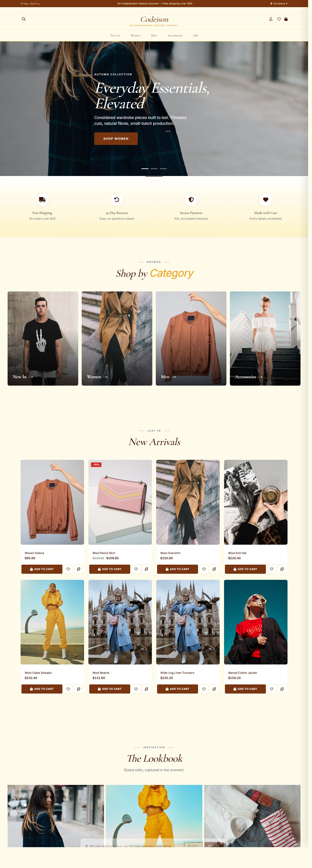The image size is (312, 868).
Task: Open the Accessories navigation menu item
Action: click(175, 35)
